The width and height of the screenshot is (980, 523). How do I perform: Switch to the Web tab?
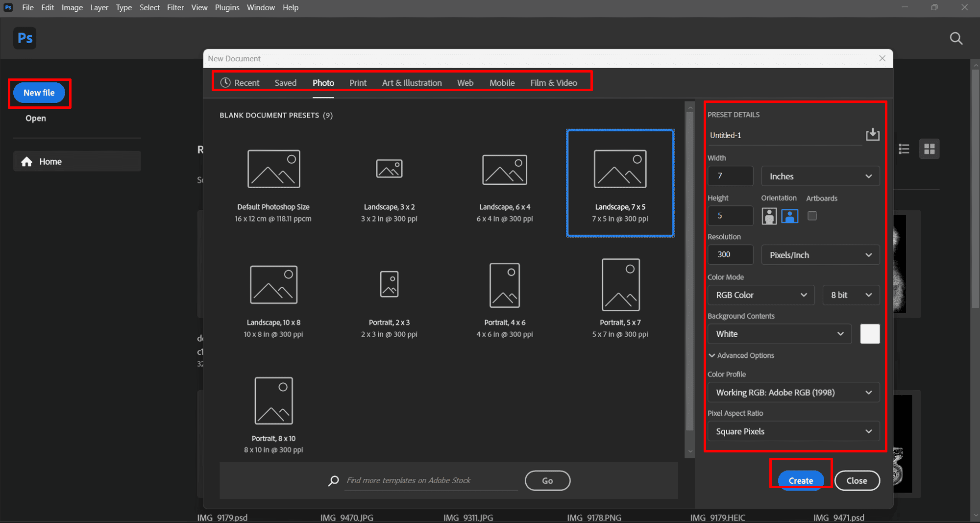[x=465, y=83]
